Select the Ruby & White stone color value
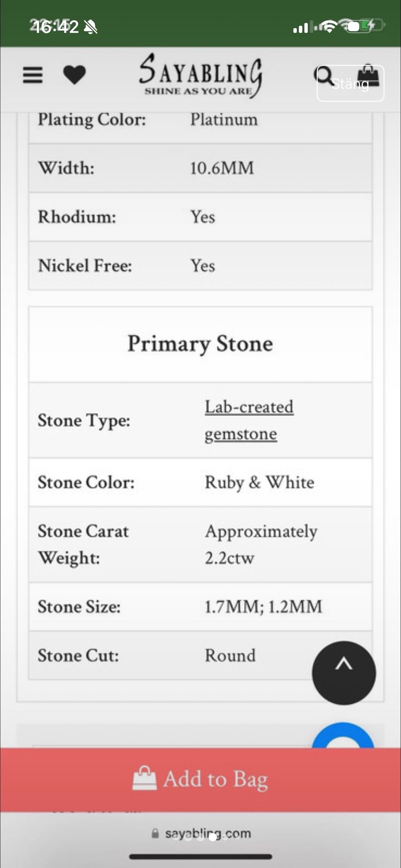 pos(259,482)
